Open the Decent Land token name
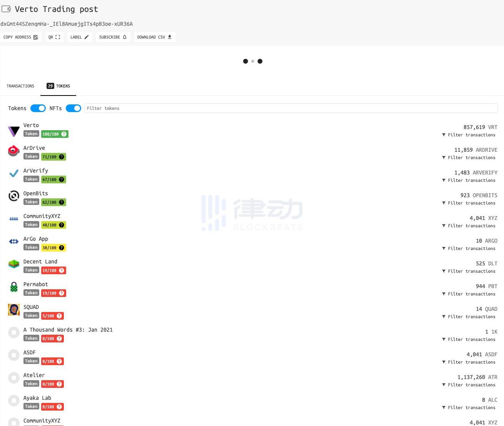This screenshot has width=504, height=426. pos(40,262)
